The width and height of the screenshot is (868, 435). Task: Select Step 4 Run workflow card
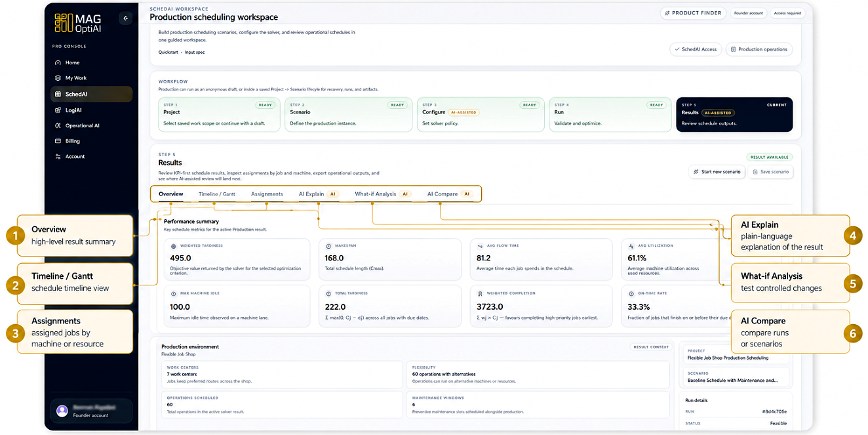(x=610, y=115)
